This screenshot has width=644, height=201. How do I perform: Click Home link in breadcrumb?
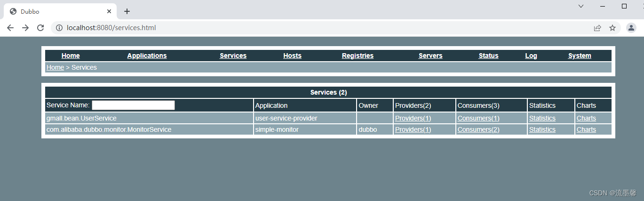coord(55,67)
